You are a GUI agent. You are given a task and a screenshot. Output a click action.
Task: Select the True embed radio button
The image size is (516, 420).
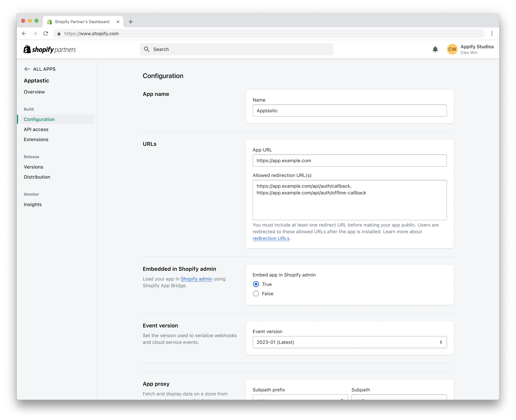click(256, 284)
